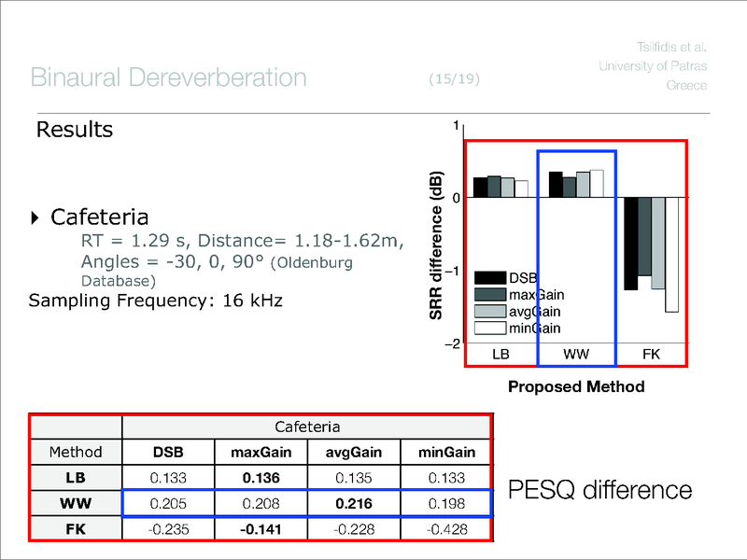The height and width of the screenshot is (560, 747).
Task: Click the maxGain dark gray legend swatch
Action: click(x=491, y=295)
